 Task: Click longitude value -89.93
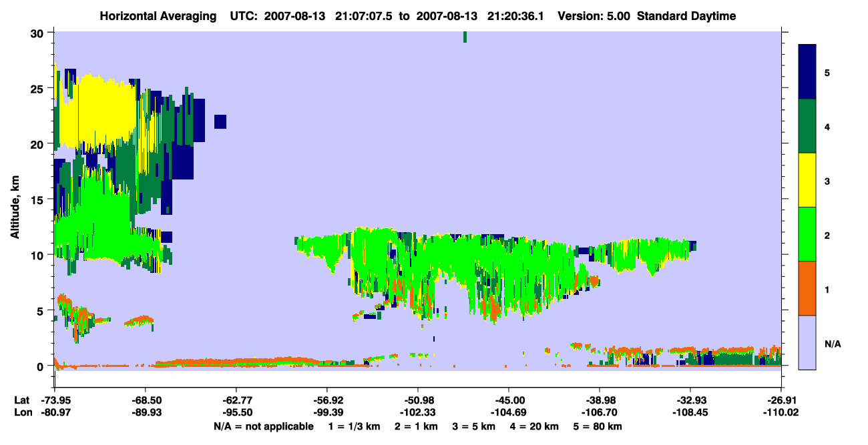pos(145,413)
